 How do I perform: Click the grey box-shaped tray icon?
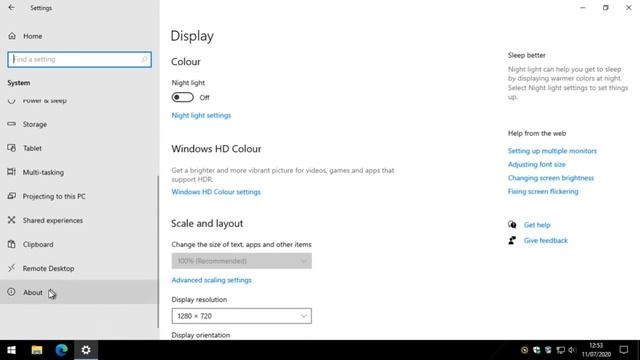coord(548,350)
